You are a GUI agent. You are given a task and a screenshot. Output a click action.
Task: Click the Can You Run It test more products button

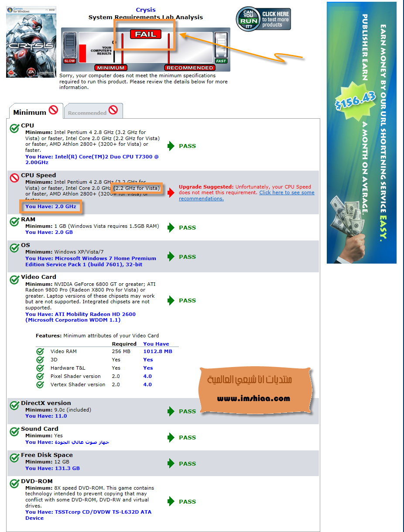tap(264, 19)
